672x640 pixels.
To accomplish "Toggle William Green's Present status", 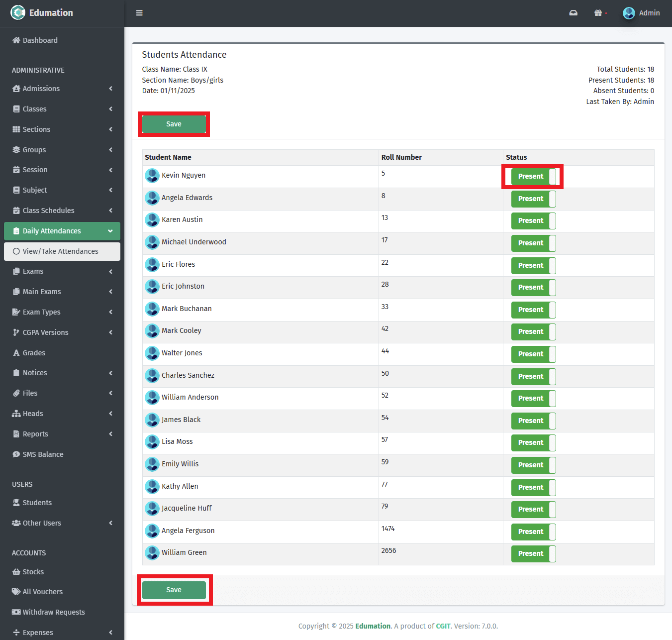I will (x=533, y=554).
